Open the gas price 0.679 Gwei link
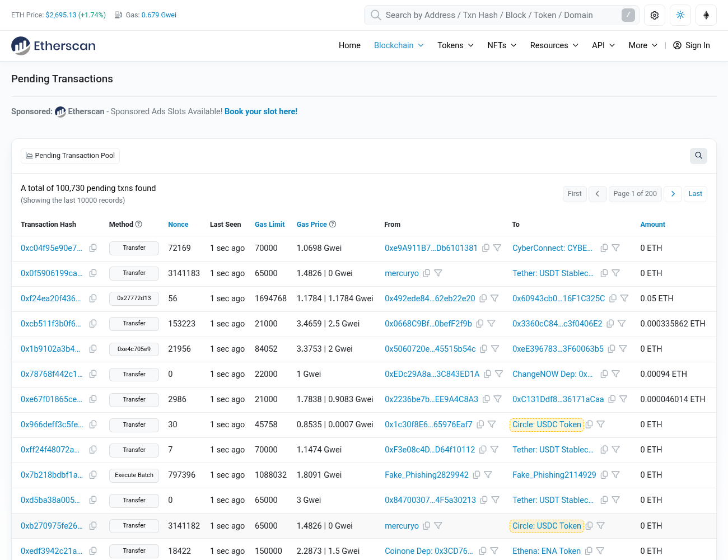Screen dimensions: 728x560 tap(159, 15)
